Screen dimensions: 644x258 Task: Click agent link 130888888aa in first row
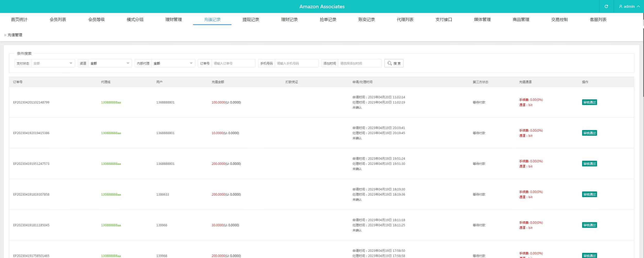111,102
